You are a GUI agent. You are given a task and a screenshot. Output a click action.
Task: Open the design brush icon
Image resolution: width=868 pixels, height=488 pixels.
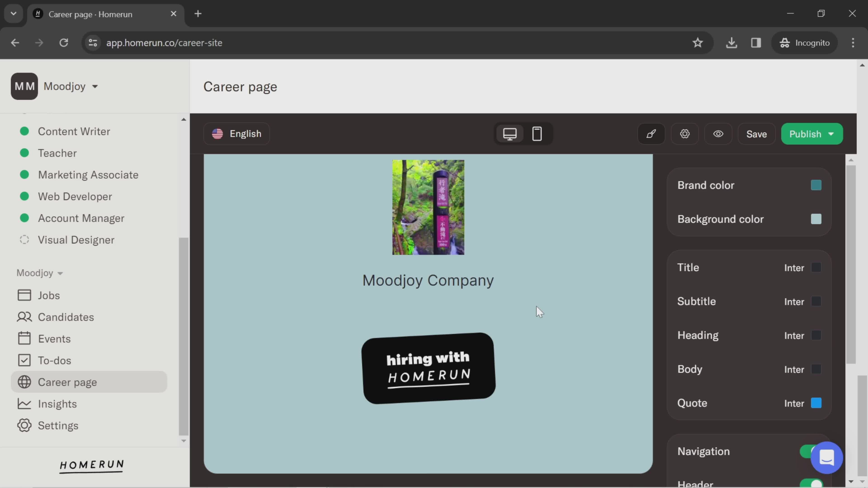click(x=651, y=134)
